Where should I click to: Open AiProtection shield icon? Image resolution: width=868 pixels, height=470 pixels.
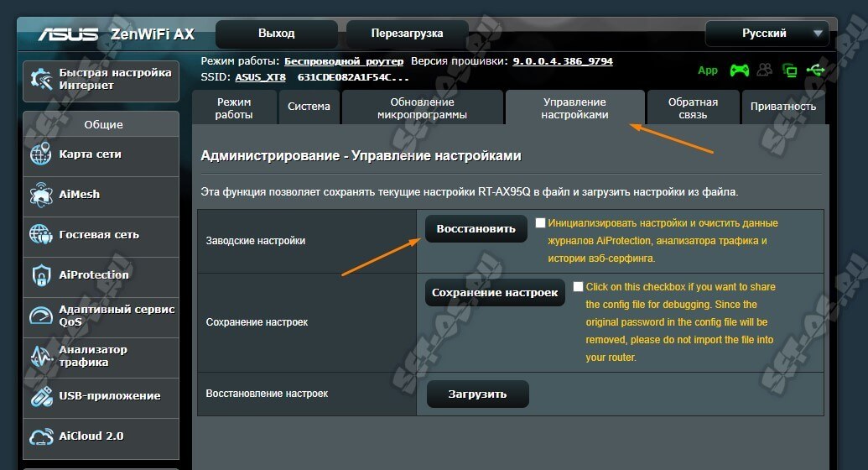pyautogui.click(x=41, y=275)
